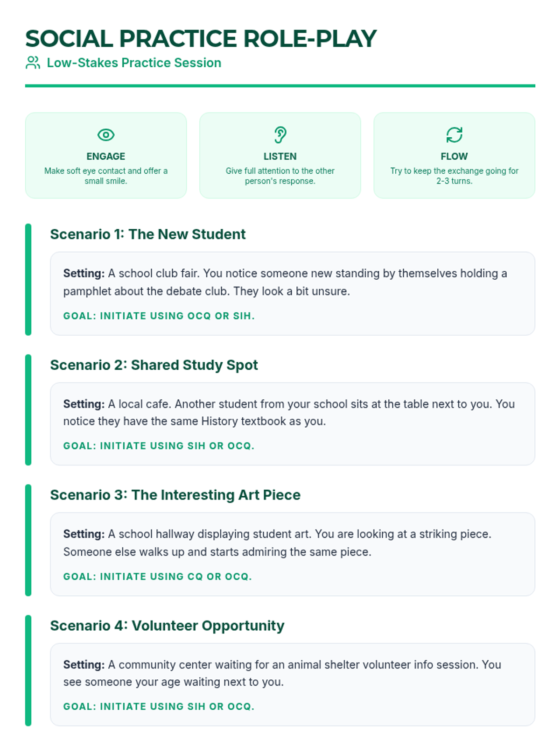The height and width of the screenshot is (747, 560).
Task: Click the eye icon above ENGAGE
Action: [106, 135]
